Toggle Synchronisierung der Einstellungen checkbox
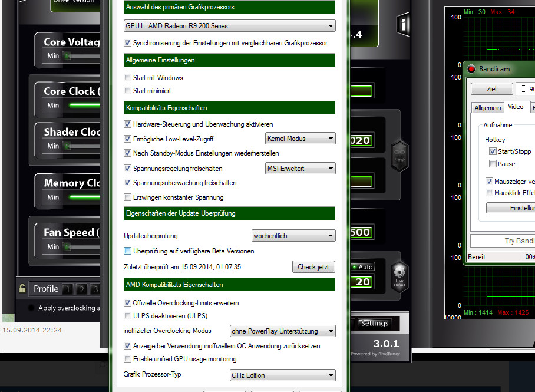 tap(128, 43)
